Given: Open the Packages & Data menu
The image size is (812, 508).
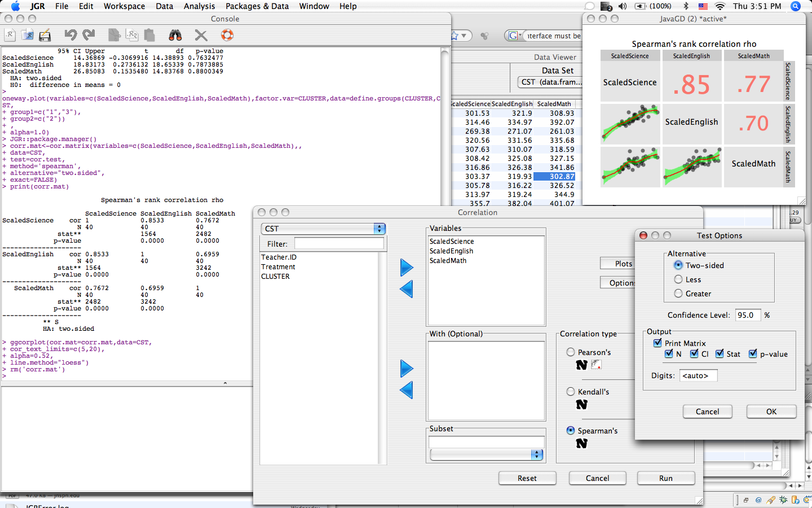Looking at the screenshot, I should [x=257, y=6].
